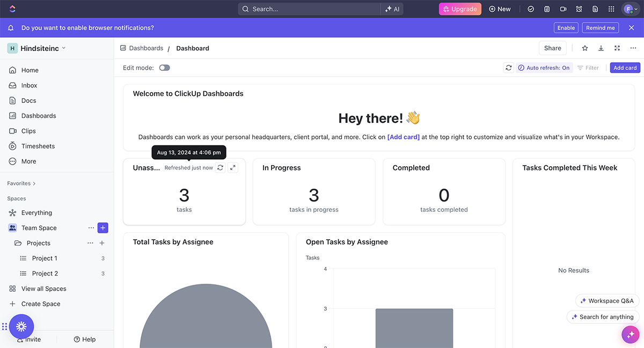This screenshot has height=348, width=644.
Task: Click the dashboard download icon
Action: pyautogui.click(x=601, y=48)
